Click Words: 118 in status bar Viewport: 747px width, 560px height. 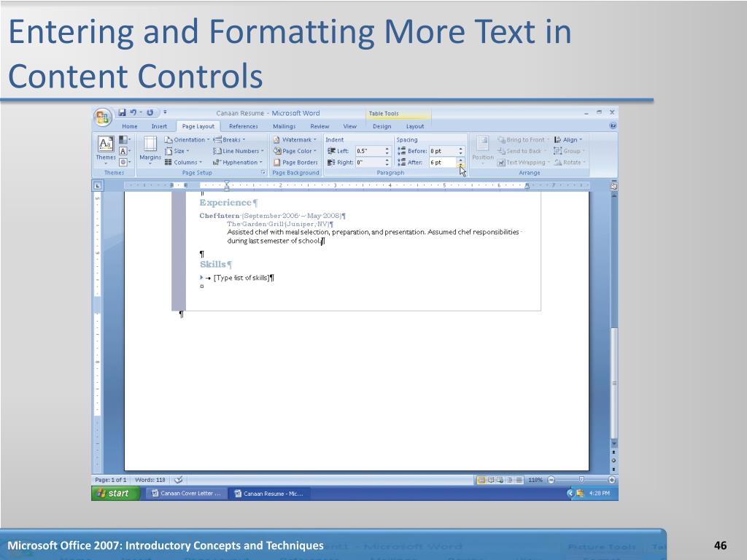pyautogui.click(x=150, y=480)
